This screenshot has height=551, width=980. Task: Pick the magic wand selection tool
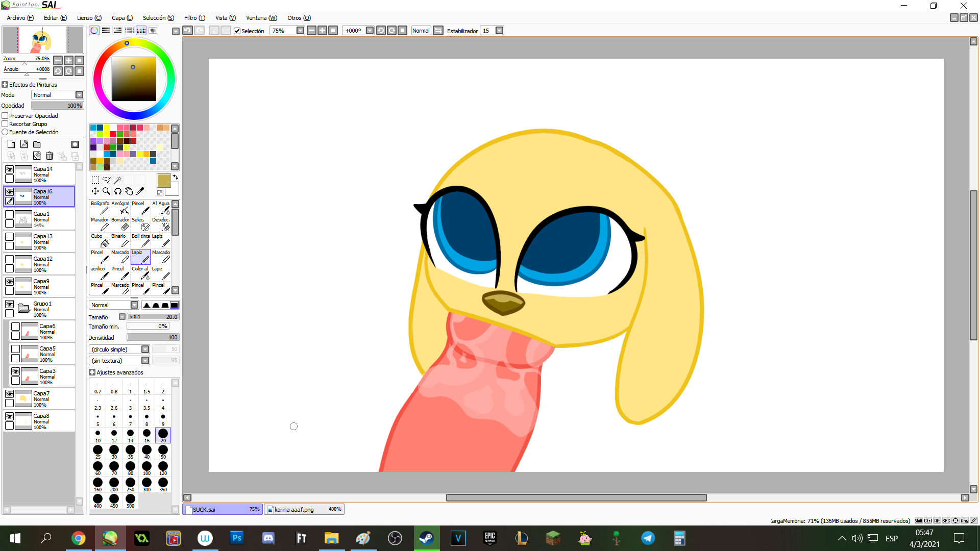(117, 180)
